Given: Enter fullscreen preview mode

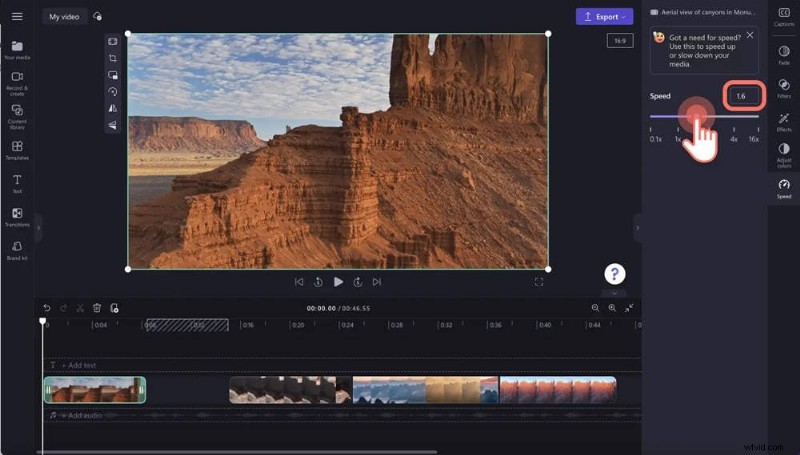Looking at the screenshot, I should (x=539, y=282).
